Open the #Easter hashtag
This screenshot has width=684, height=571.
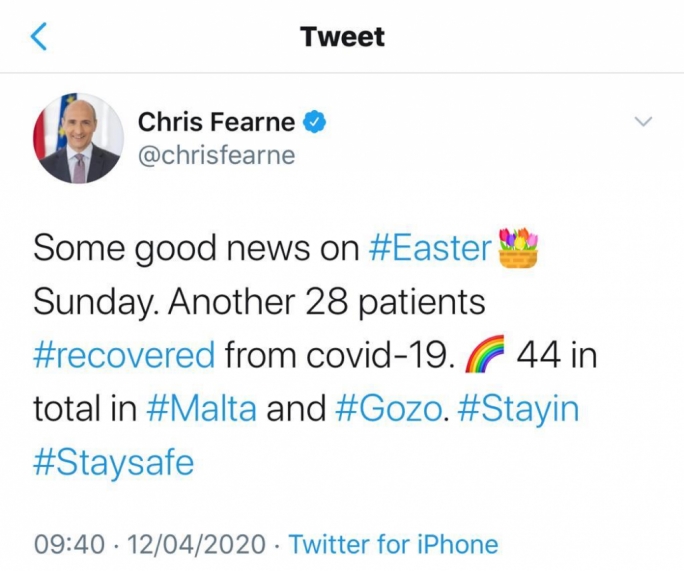click(431, 248)
